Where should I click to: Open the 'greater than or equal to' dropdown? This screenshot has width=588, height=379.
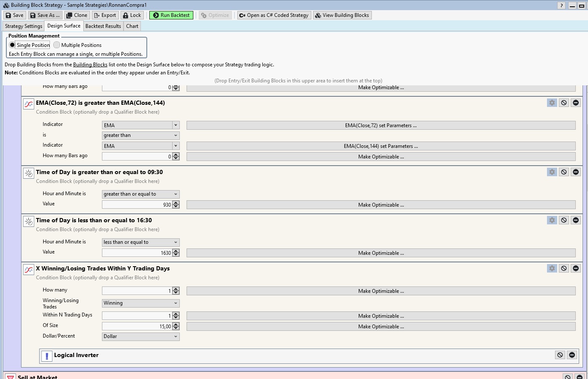tap(140, 194)
